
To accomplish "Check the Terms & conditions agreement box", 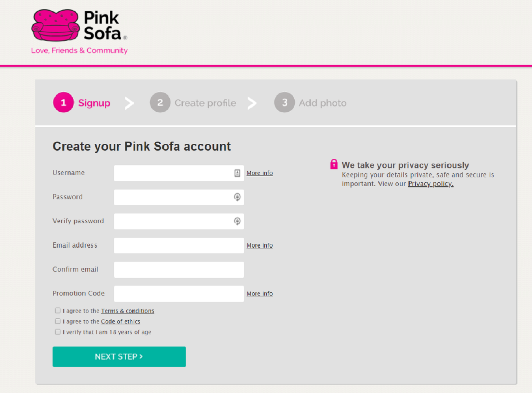I will click(58, 311).
